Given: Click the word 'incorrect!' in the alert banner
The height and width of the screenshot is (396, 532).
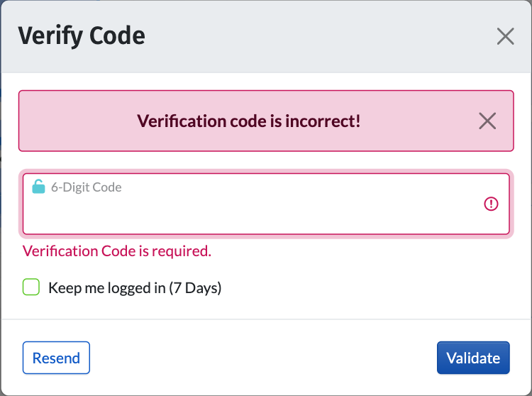Looking at the screenshot, I should pyautogui.click(x=323, y=121).
